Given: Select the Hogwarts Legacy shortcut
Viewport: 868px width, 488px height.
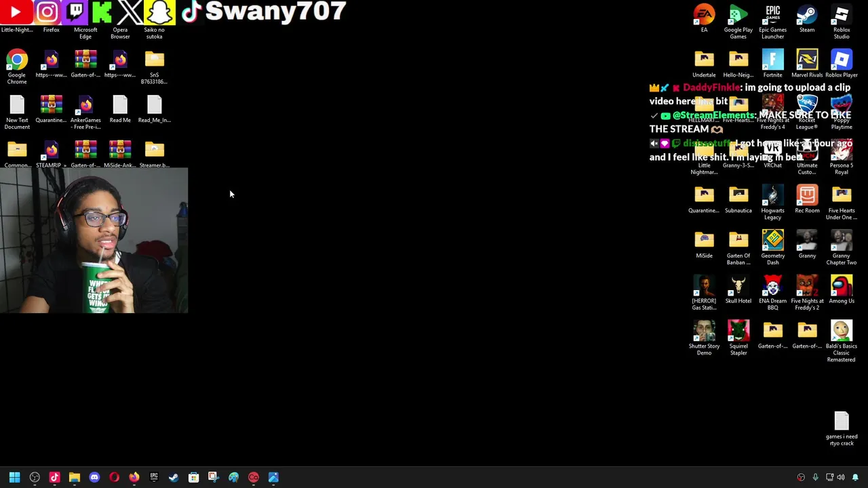Looking at the screenshot, I should 772,203.
